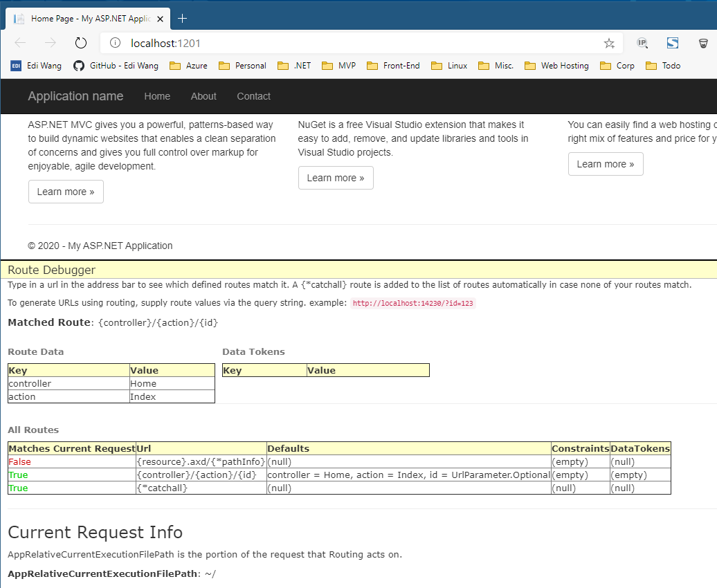Click the browser back arrow
This screenshot has width=717, height=588.
21,43
